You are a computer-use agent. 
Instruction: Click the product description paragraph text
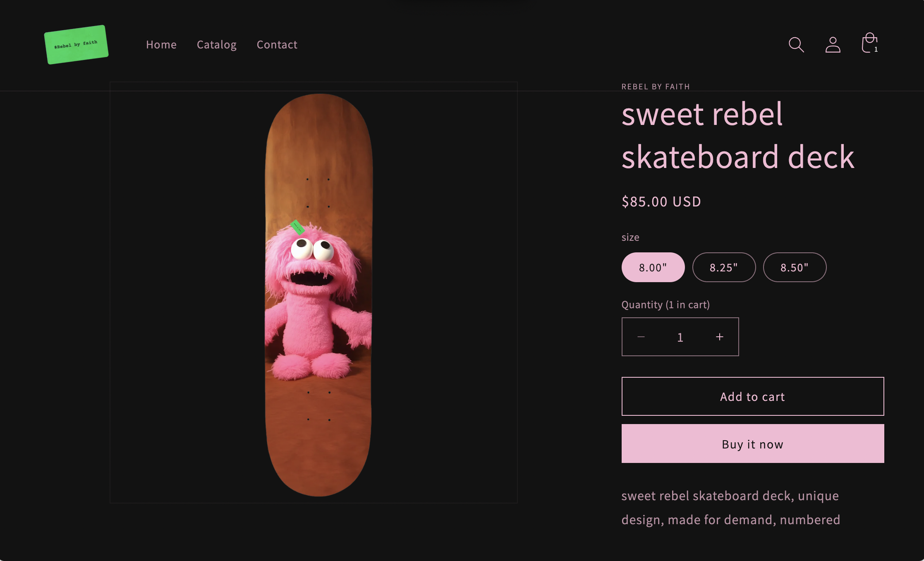click(730, 508)
